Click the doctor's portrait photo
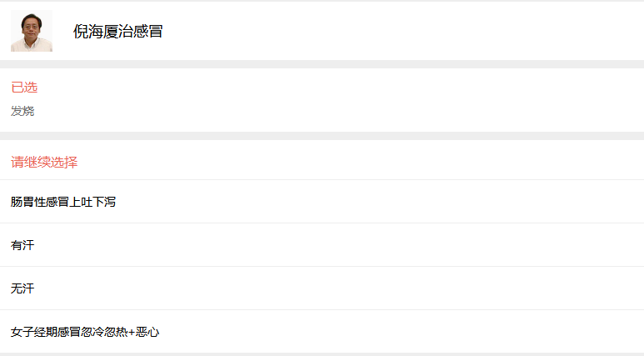 click(32, 31)
